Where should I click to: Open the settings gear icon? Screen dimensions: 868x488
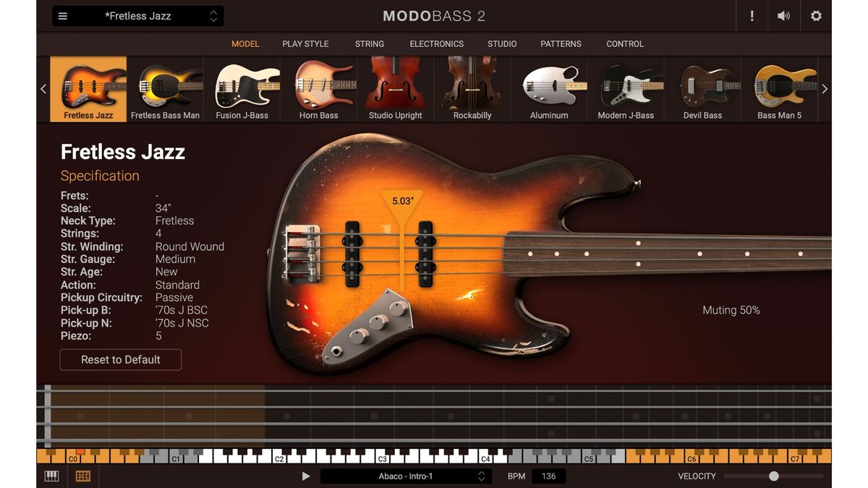tap(816, 16)
